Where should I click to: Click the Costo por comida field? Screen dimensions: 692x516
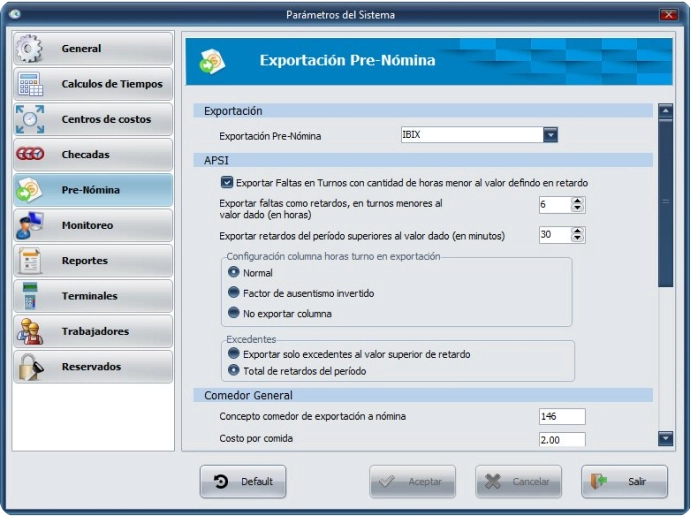point(561,440)
